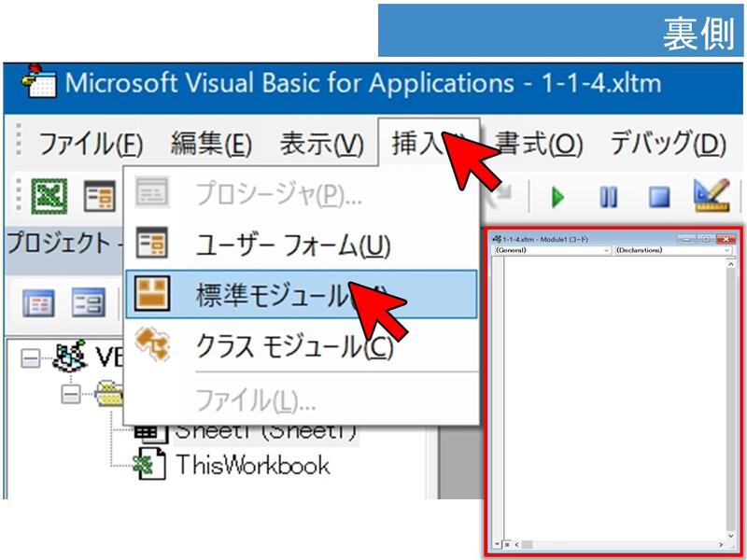Open the 書式(O) menu

[x=539, y=144]
